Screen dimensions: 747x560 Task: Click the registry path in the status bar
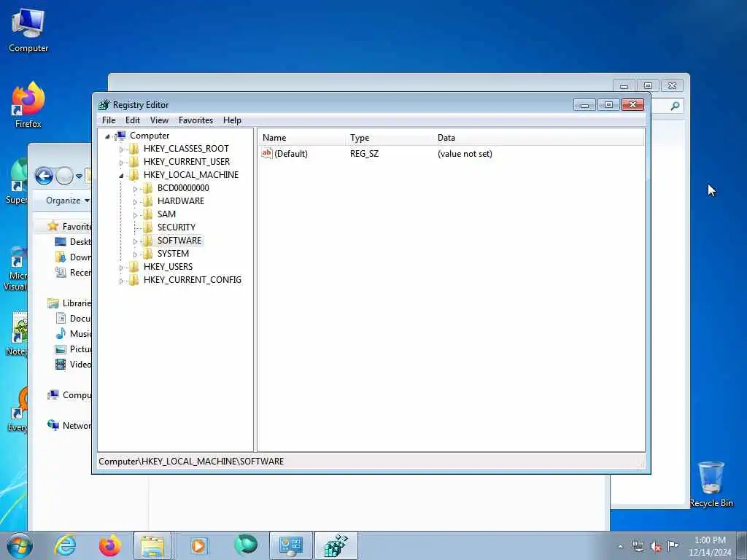point(191,462)
